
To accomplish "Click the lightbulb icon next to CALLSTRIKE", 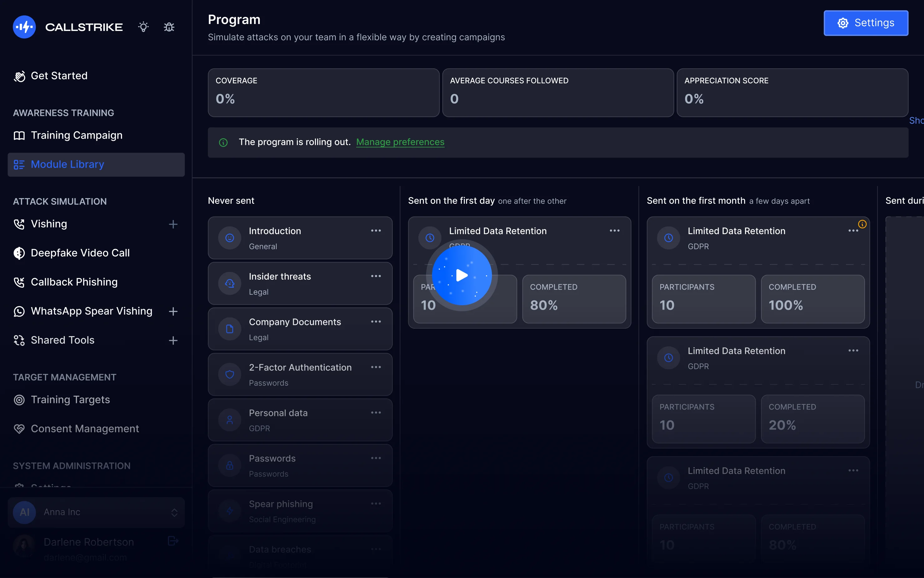I will pyautogui.click(x=143, y=27).
